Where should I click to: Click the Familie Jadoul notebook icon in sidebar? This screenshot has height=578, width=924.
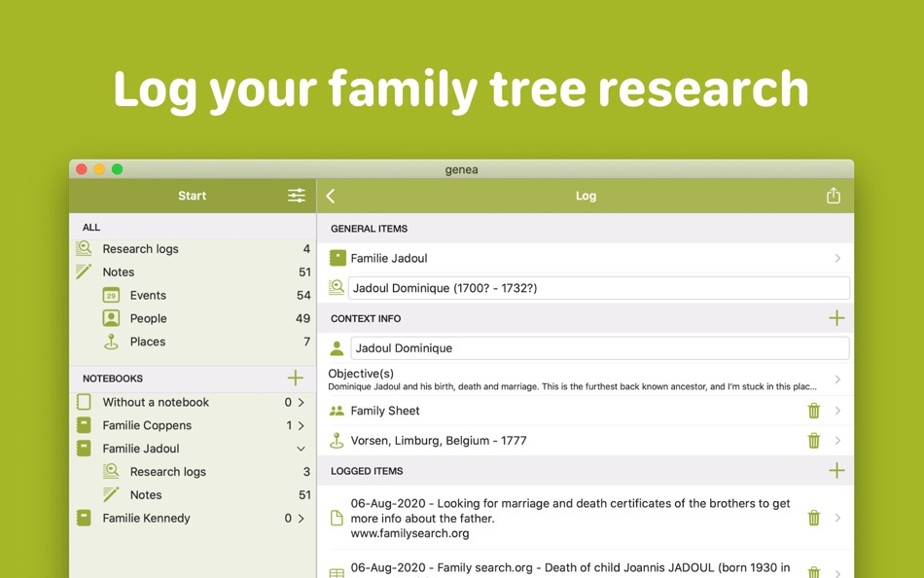(x=84, y=449)
